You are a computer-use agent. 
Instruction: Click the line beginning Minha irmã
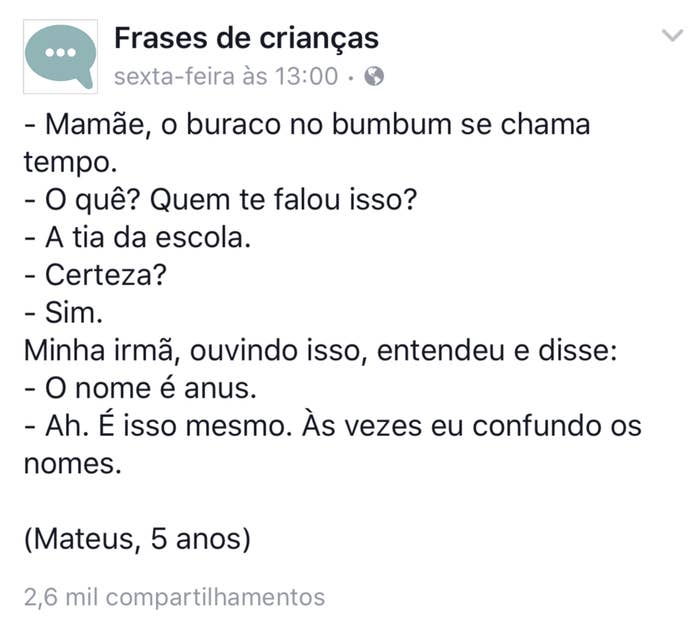[321, 351]
